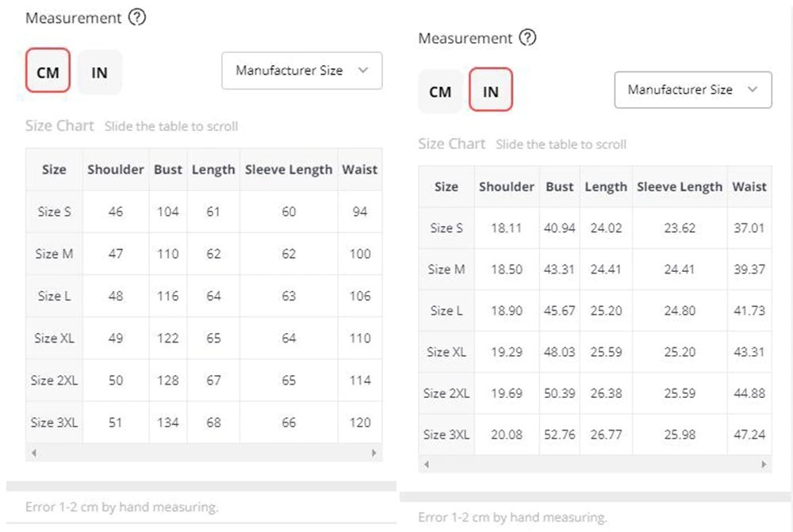
Task: Select the Size 3XL row in right table
Action: tap(446, 434)
